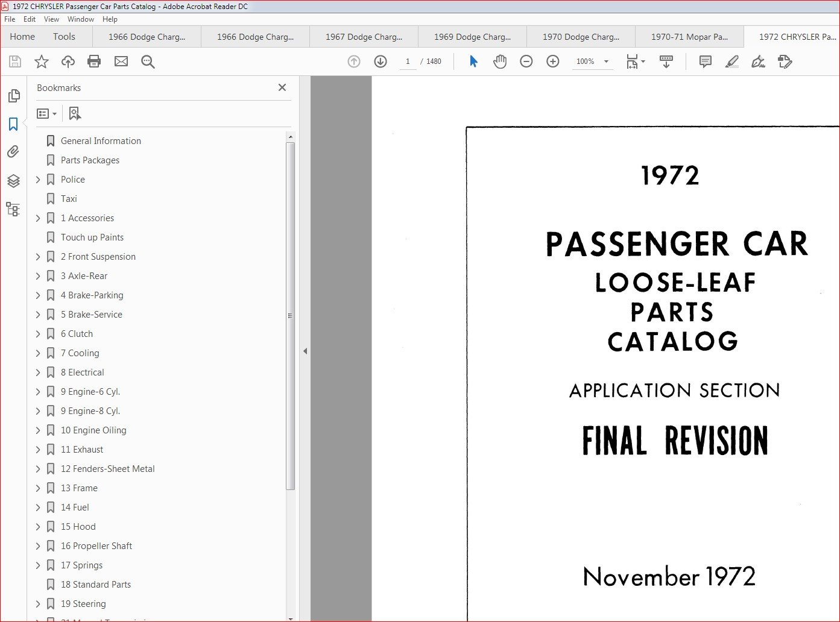840x622 pixels.
Task: Go to next page arrow
Action: [x=381, y=61]
